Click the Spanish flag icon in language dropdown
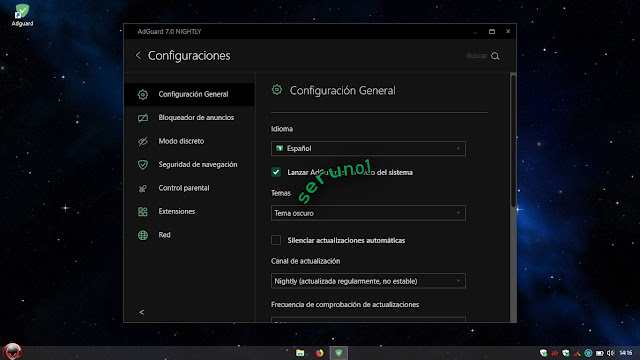This screenshot has width=640, height=360. (x=280, y=149)
